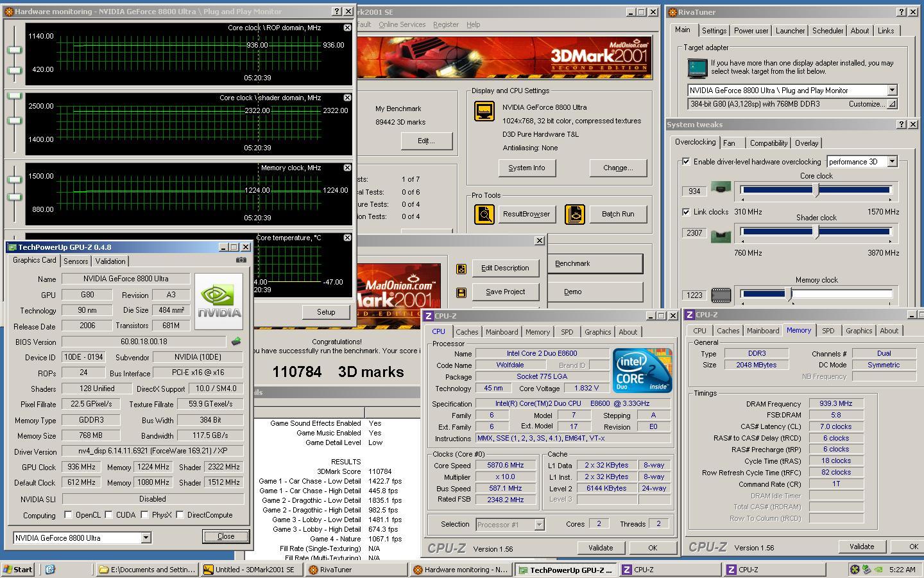Switch to the Sensors tab in GPU-Z
The image size is (924, 578).
point(76,261)
